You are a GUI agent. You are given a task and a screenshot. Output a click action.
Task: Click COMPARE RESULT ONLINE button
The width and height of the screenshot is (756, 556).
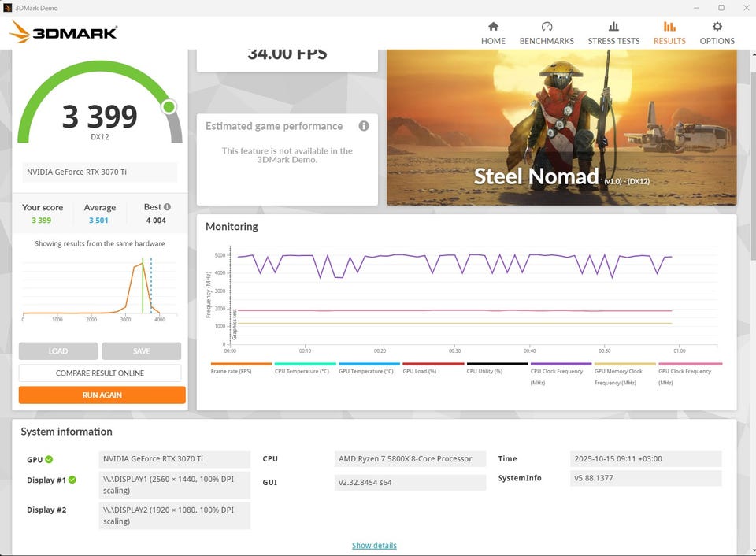pos(100,373)
